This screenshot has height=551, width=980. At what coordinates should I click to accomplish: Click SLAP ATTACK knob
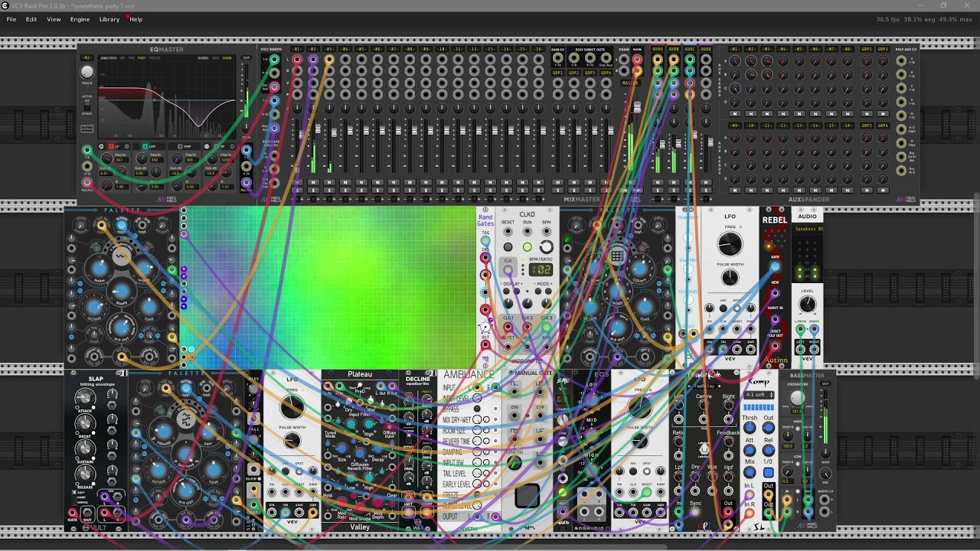coord(85,398)
